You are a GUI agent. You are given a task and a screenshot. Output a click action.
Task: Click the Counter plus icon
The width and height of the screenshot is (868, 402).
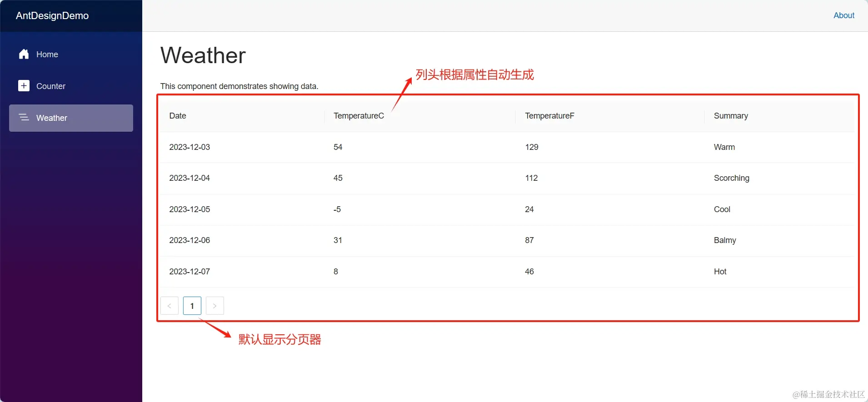pos(24,86)
